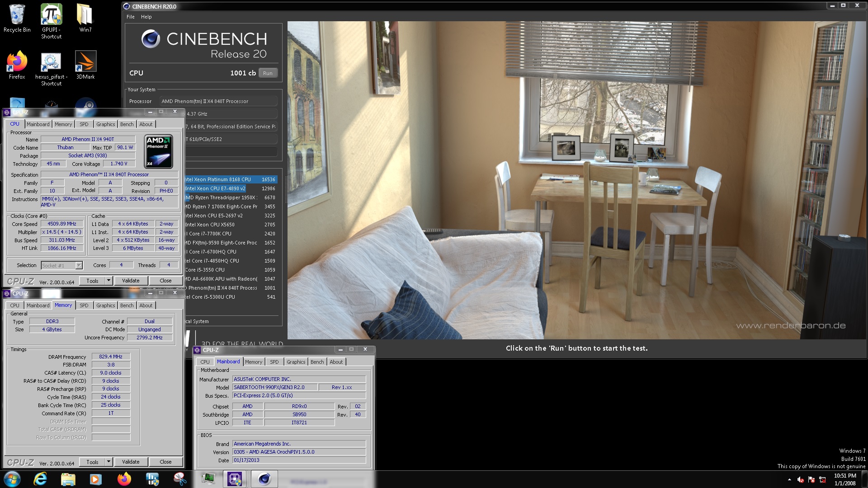This screenshot has height=488, width=868.
Task: Open Windows Explorer from the taskbar
Action: (x=68, y=479)
